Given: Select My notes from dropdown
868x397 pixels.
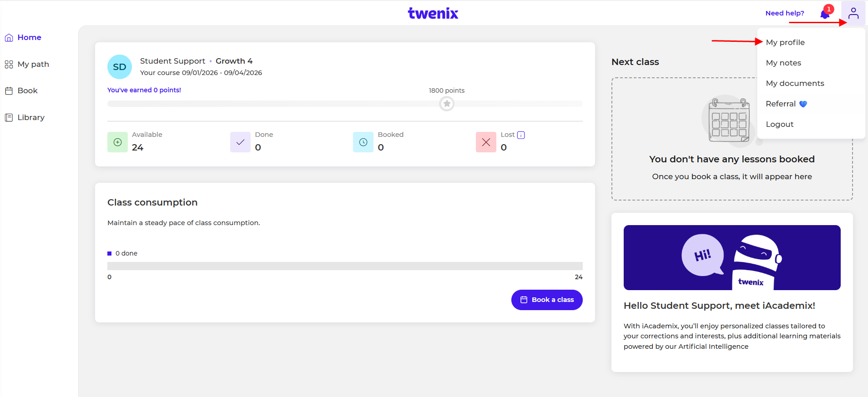Looking at the screenshot, I should (783, 63).
